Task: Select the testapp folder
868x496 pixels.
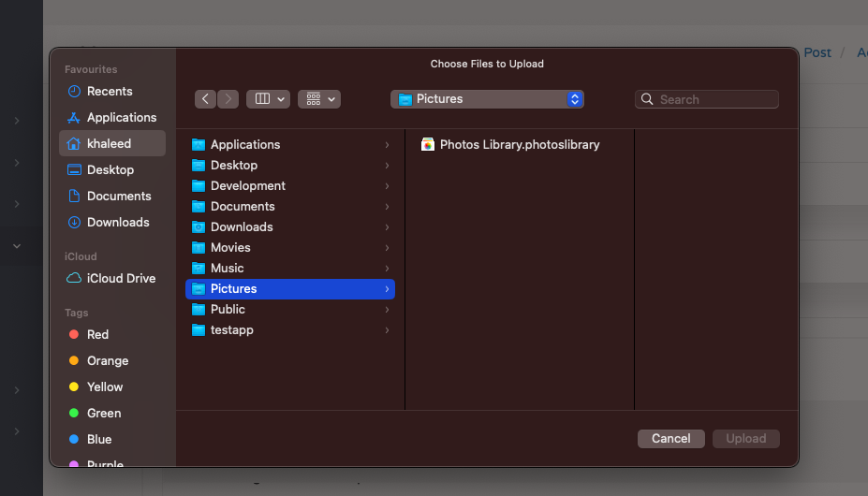Action: (231, 330)
